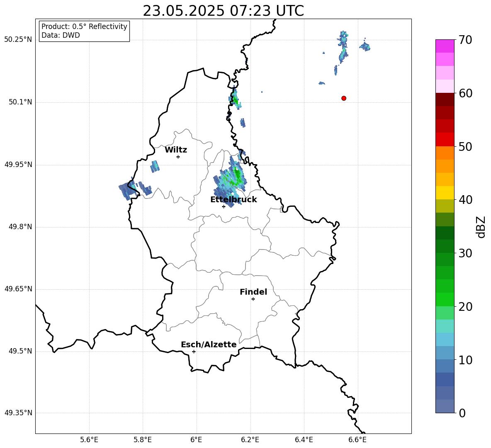The width and height of the screenshot is (491, 448).
Task: Click 'Product: 0.5° Reflectivity' text
Action: click(x=84, y=27)
